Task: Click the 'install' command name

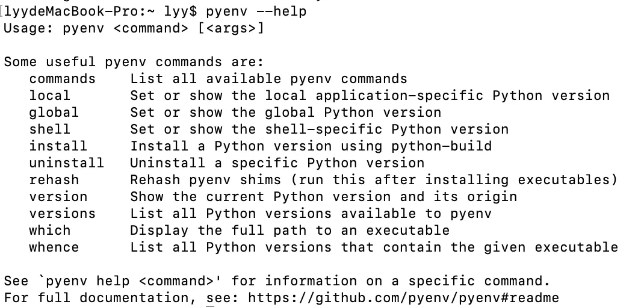Action: 58,146
